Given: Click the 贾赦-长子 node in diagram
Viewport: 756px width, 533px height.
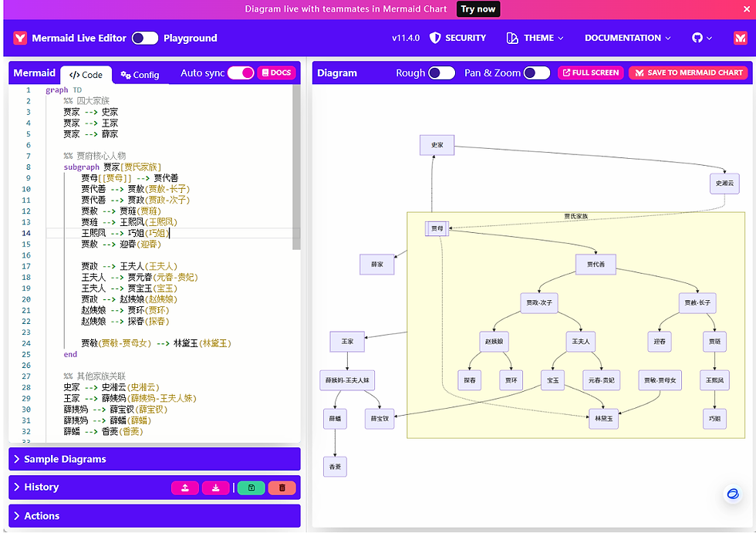Looking at the screenshot, I should [697, 303].
